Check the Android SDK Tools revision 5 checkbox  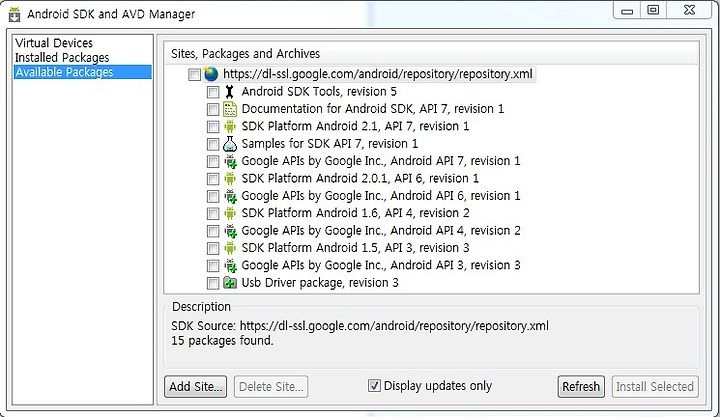click(x=213, y=92)
